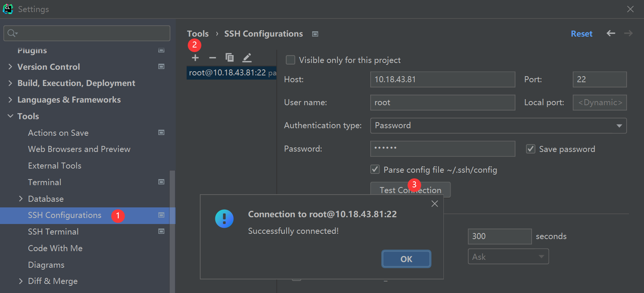Click the Local port Dynamic field
644x293 pixels.
click(600, 103)
